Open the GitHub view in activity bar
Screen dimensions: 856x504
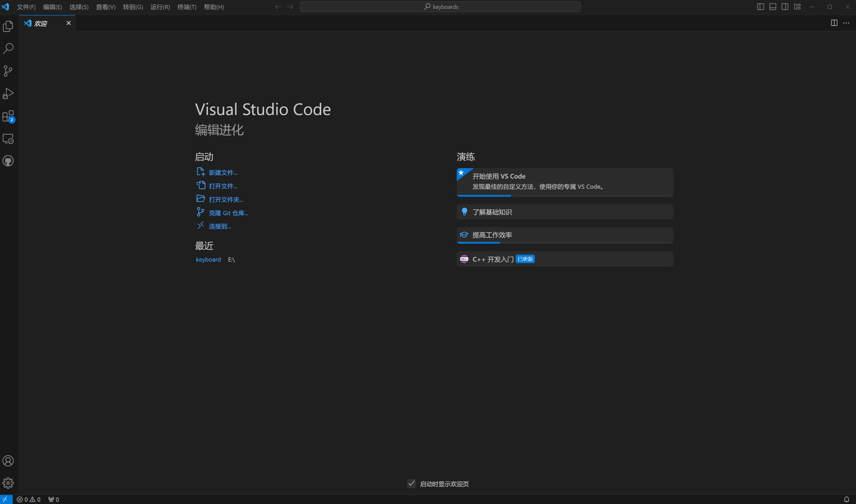8,161
